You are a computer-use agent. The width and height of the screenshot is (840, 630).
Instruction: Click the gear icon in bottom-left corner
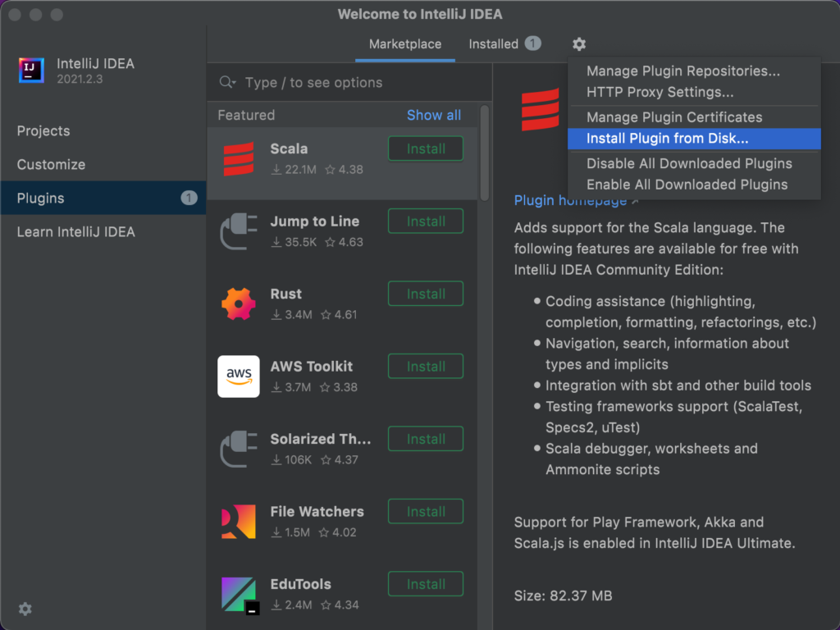coord(25,609)
